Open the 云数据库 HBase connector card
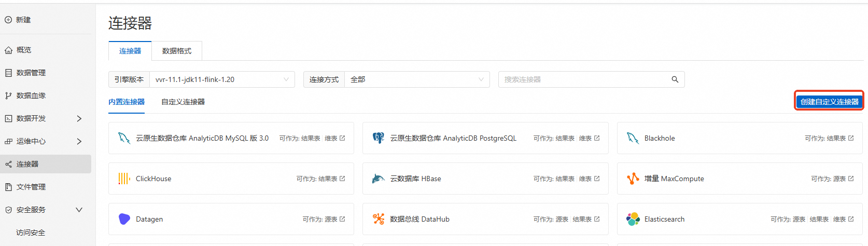 pos(485,179)
